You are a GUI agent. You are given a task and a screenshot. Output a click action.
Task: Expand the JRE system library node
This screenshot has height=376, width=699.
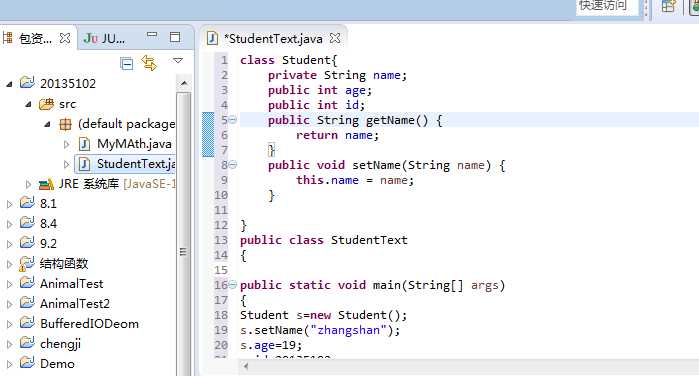(x=28, y=184)
